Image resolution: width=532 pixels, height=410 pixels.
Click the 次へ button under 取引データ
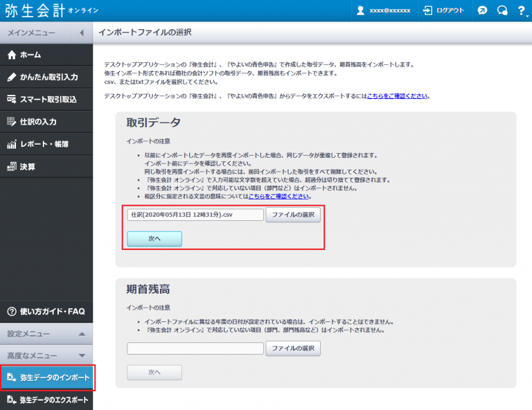(x=154, y=239)
